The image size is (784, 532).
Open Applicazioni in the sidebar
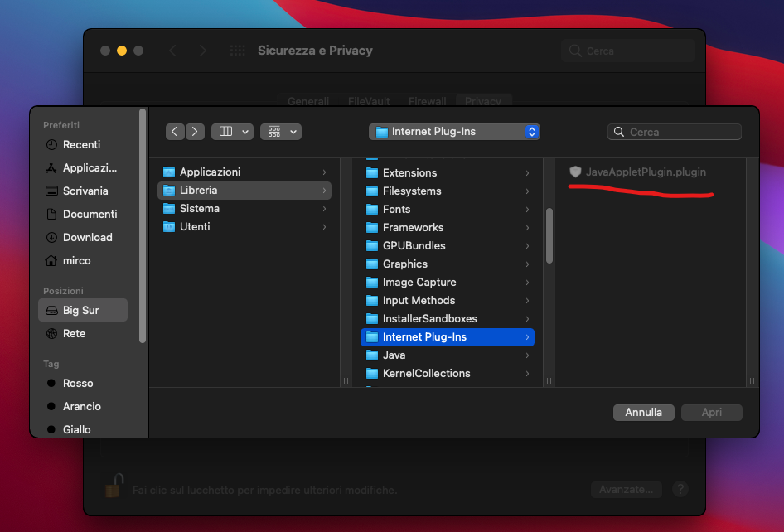pyautogui.click(x=81, y=168)
